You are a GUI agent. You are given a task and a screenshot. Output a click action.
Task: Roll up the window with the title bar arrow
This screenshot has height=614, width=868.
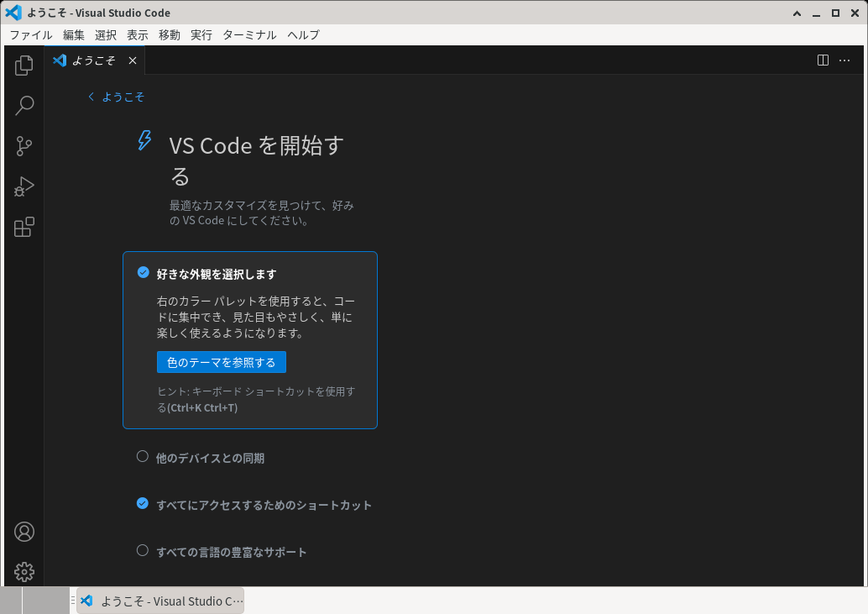click(x=797, y=13)
